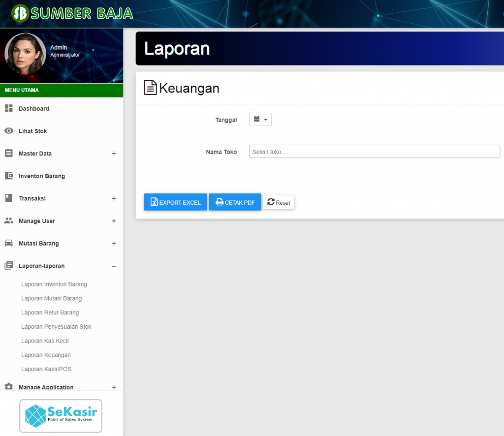
Task: Click the Keuangan document icon
Action: point(150,88)
